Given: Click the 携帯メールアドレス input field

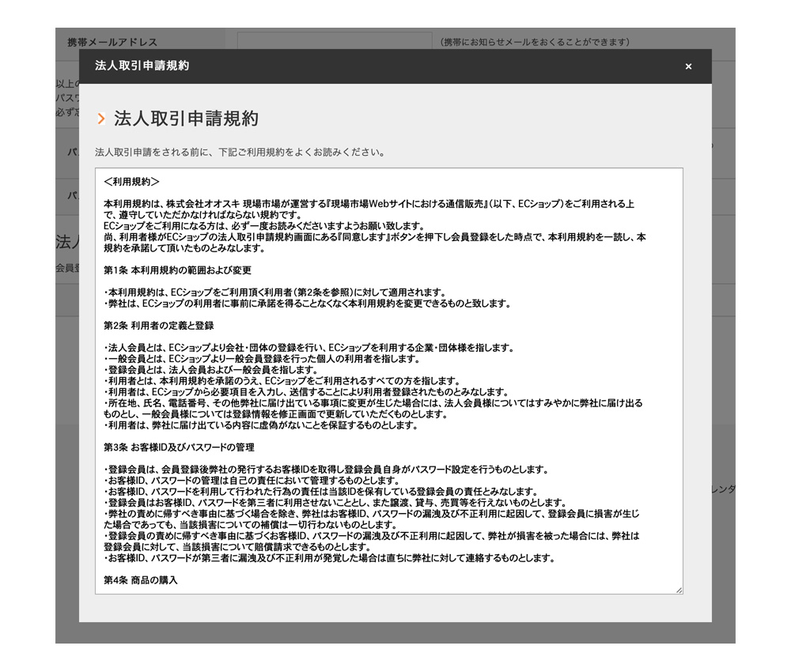Looking at the screenshot, I should pyautogui.click(x=333, y=41).
